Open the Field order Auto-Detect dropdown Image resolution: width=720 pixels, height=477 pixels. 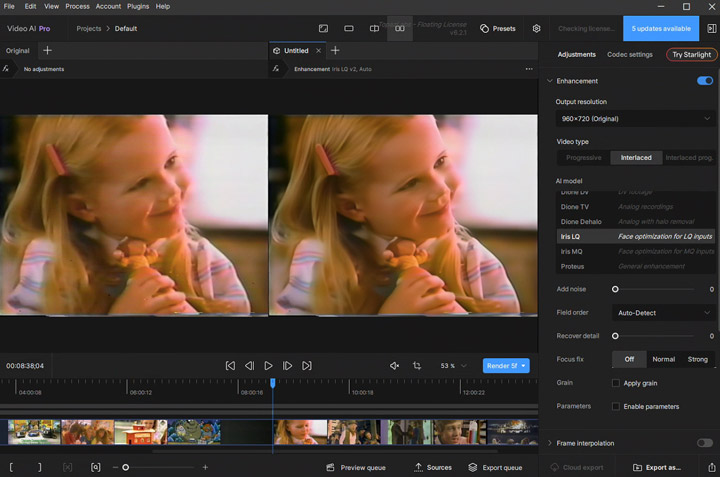click(664, 313)
